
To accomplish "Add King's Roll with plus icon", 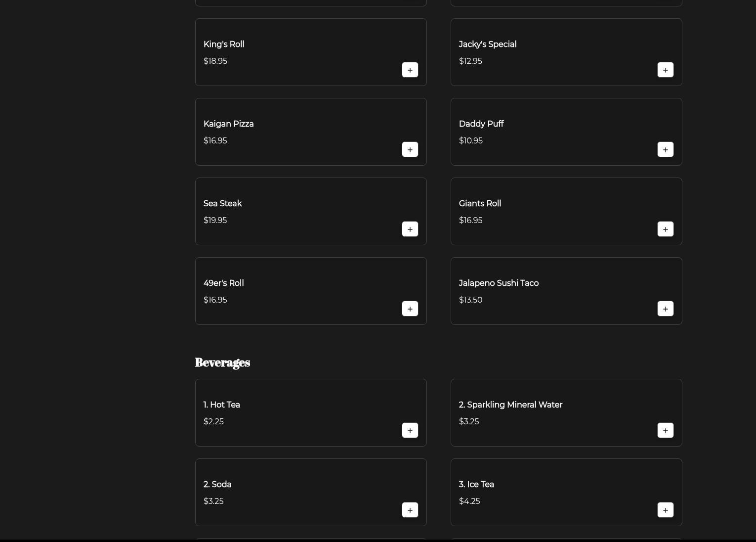I will tap(410, 70).
